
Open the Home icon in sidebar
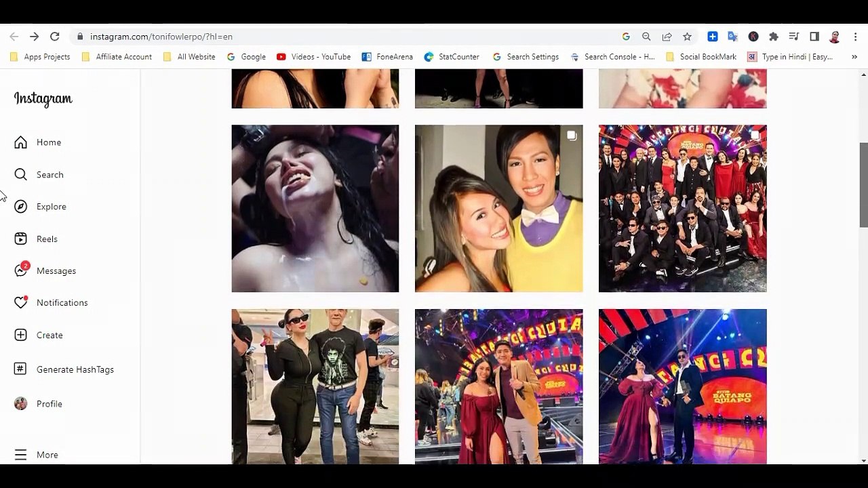pyautogui.click(x=21, y=142)
